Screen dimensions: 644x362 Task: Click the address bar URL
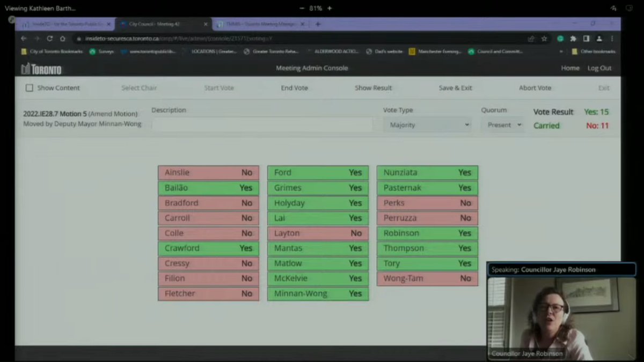[178, 39]
